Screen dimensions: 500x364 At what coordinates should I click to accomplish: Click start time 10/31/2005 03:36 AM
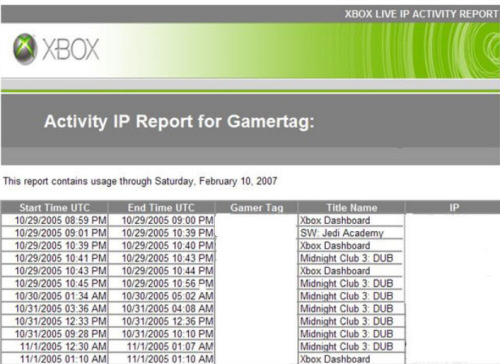click(x=55, y=309)
